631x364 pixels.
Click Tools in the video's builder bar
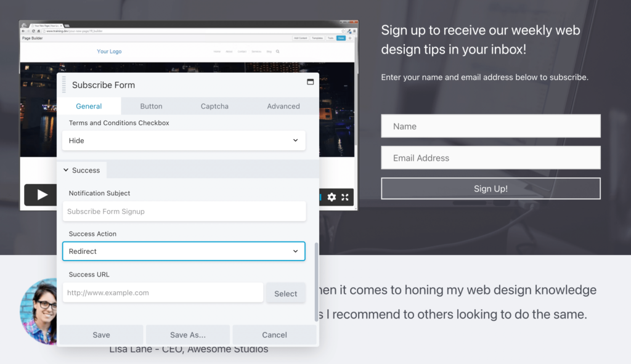tap(330, 38)
